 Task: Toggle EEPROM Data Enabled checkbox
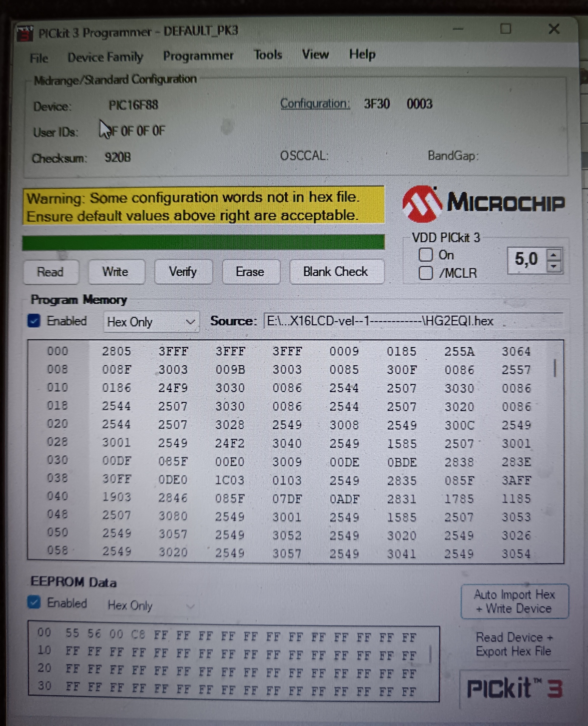34,602
